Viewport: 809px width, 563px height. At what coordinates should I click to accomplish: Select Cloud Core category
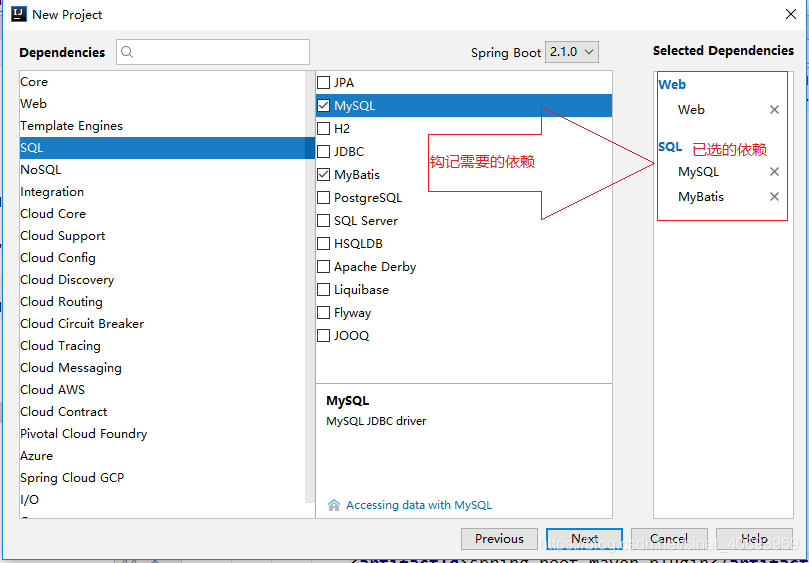pyautogui.click(x=162, y=214)
